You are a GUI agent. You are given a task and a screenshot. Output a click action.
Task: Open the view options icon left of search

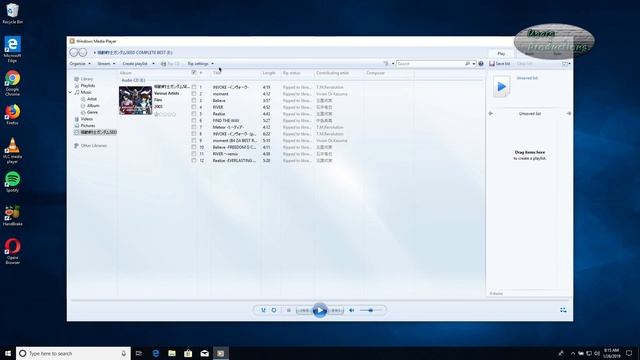tap(386, 64)
